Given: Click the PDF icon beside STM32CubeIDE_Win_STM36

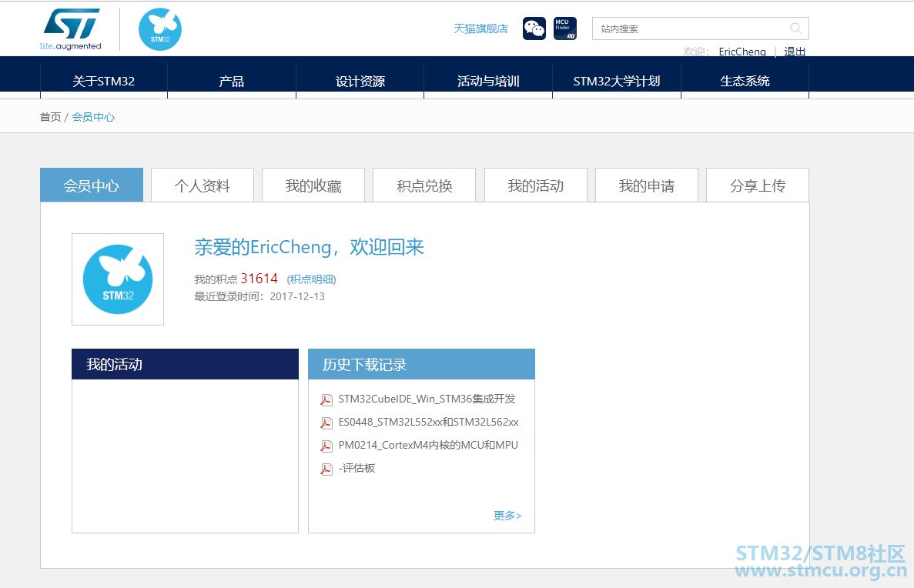Looking at the screenshot, I should (x=326, y=399).
